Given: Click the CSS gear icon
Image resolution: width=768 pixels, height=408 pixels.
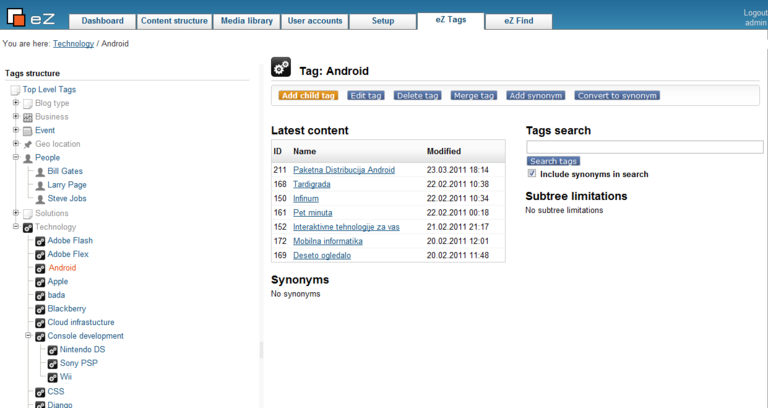Looking at the screenshot, I should point(40,393).
